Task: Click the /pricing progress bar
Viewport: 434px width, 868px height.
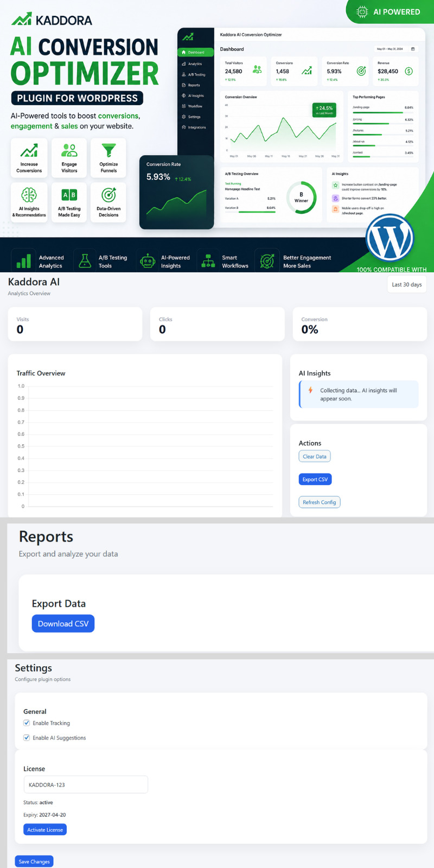Action: pos(383,124)
